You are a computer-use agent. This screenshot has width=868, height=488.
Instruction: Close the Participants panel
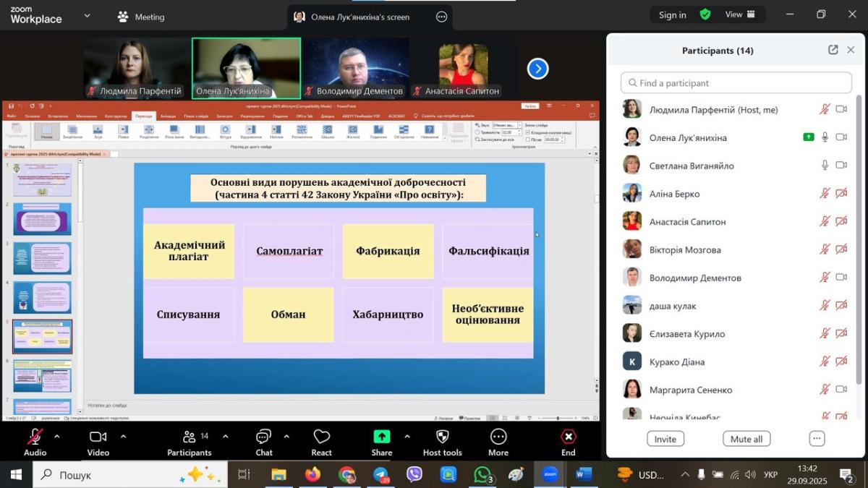click(x=851, y=50)
